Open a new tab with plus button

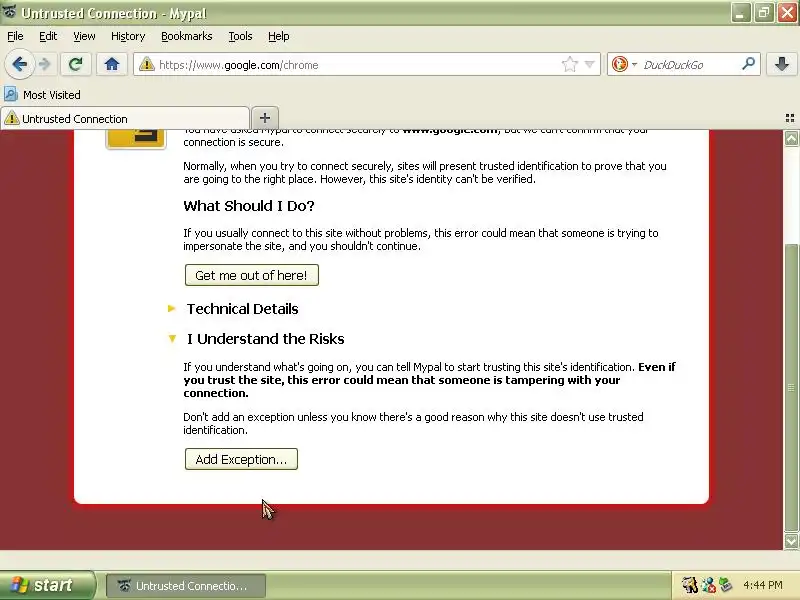point(265,118)
